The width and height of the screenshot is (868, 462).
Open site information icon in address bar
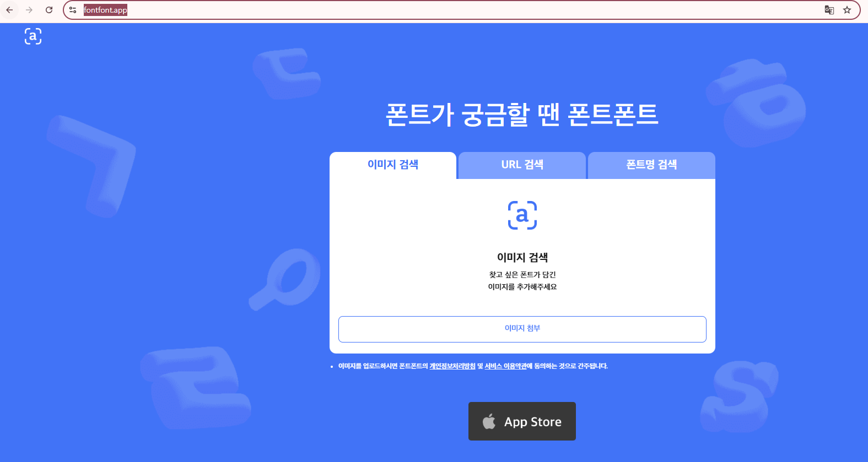73,10
